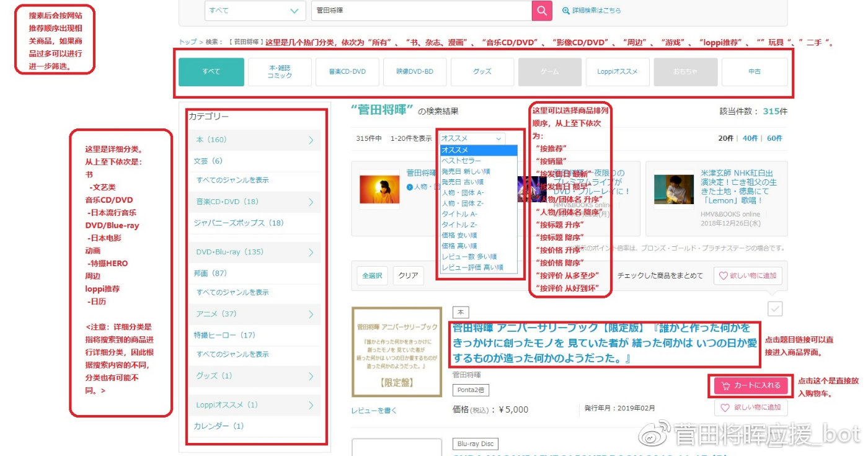The image size is (868, 456).
Task: Select the すべて category tab
Action: [x=211, y=72]
